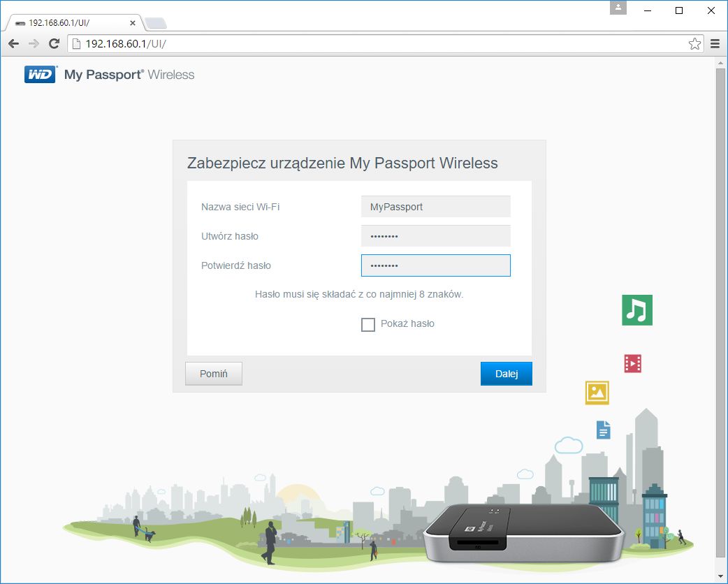Image resolution: width=728 pixels, height=584 pixels.
Task: Click the green music note icon
Action: point(636,310)
